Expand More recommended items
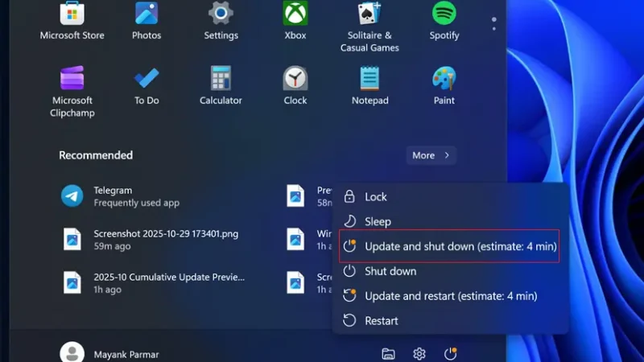644x362 pixels. pos(431,155)
